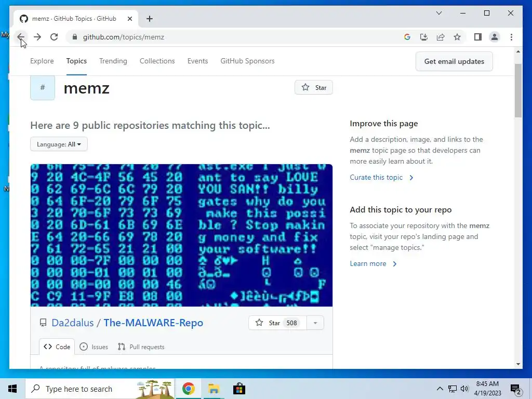Follow the Curate this topic link
This screenshot has height=399, width=532.
click(381, 178)
